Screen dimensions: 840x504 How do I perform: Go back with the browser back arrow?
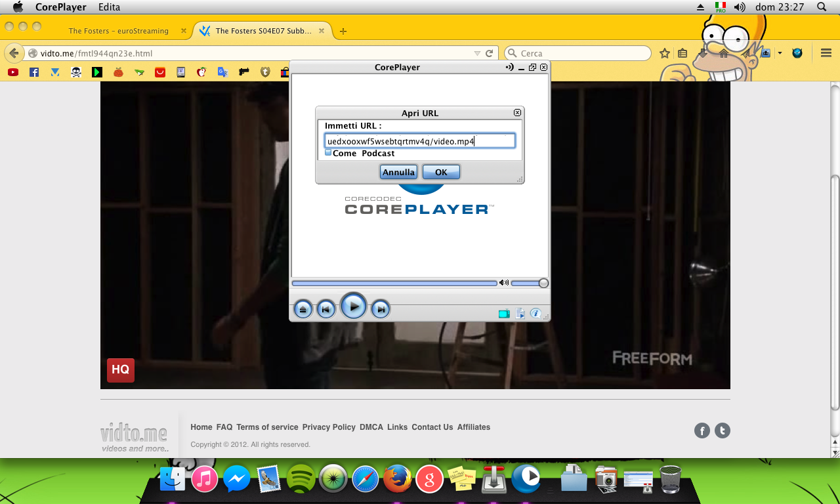(14, 53)
